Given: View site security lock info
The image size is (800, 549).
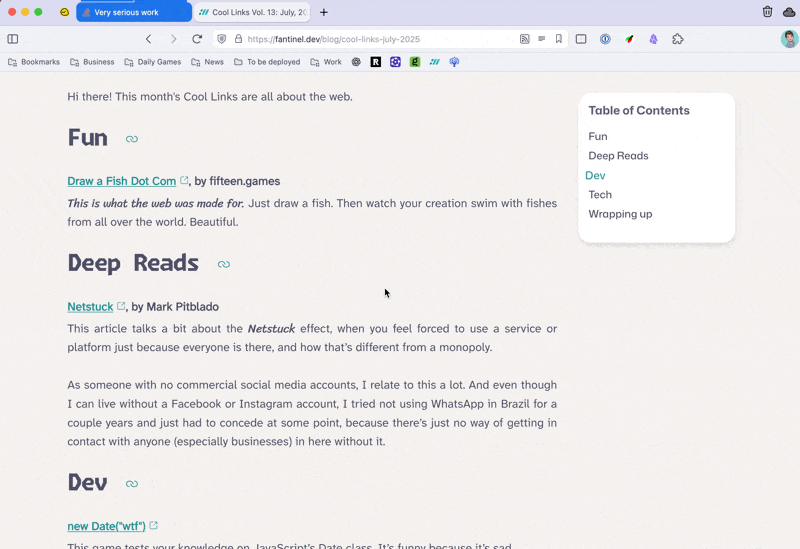Looking at the screenshot, I should [x=238, y=39].
